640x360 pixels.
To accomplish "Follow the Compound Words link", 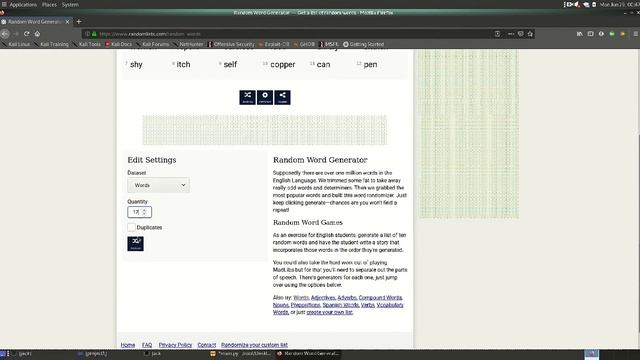I will [380, 298].
